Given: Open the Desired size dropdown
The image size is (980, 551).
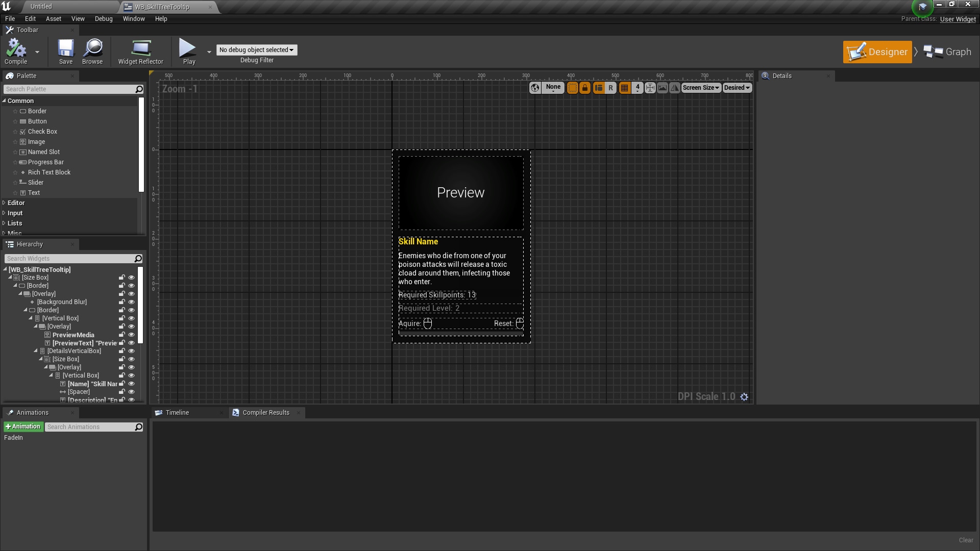Looking at the screenshot, I should (x=737, y=87).
